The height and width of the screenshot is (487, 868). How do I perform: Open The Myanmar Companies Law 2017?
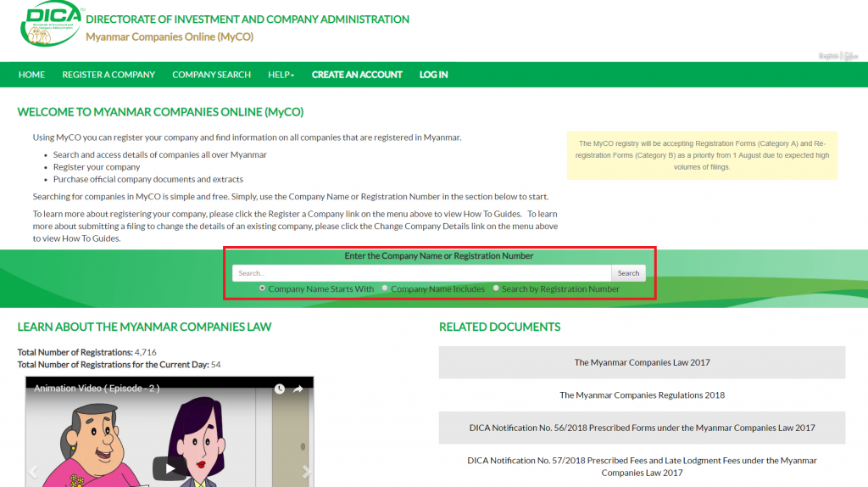point(643,362)
